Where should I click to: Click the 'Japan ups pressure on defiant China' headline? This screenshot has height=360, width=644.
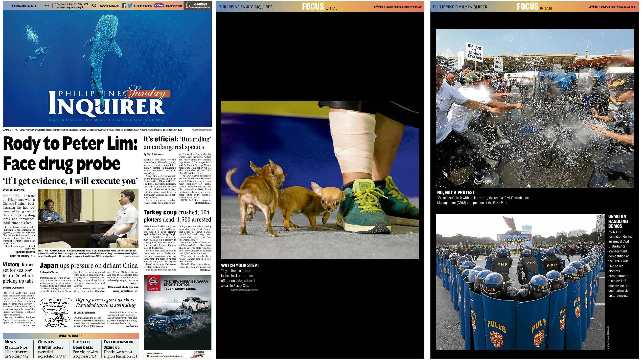coord(89,265)
